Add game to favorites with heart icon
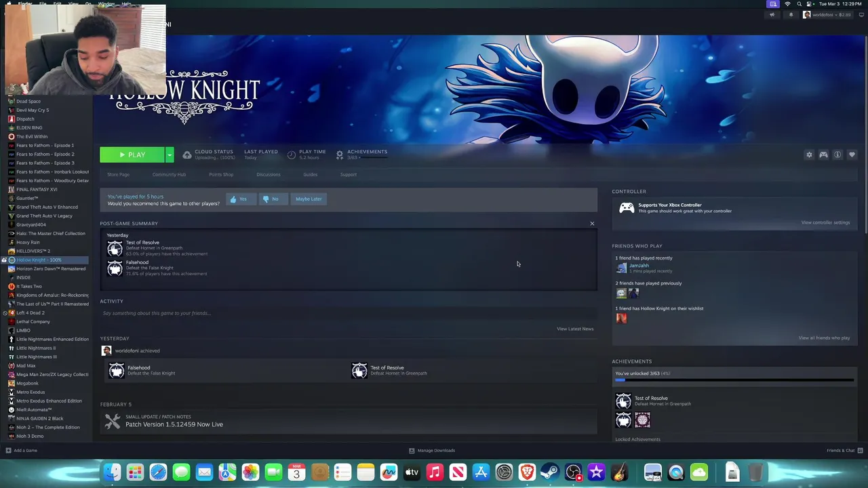 [x=852, y=155]
